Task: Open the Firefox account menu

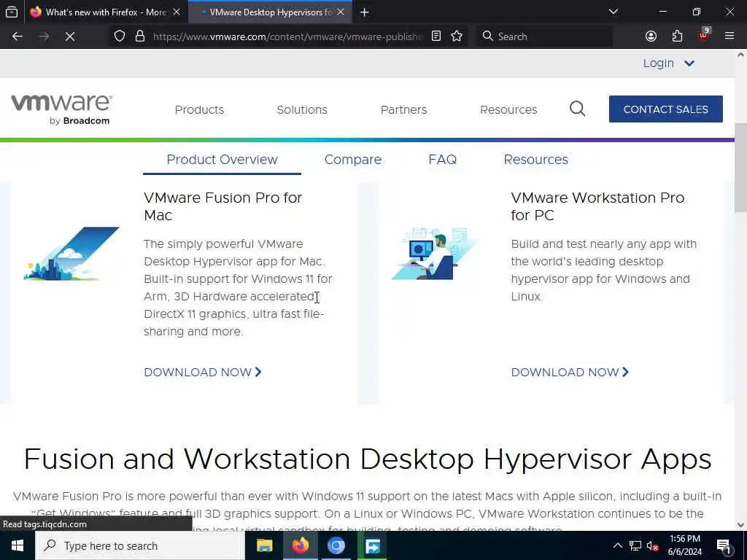Action: (x=651, y=36)
